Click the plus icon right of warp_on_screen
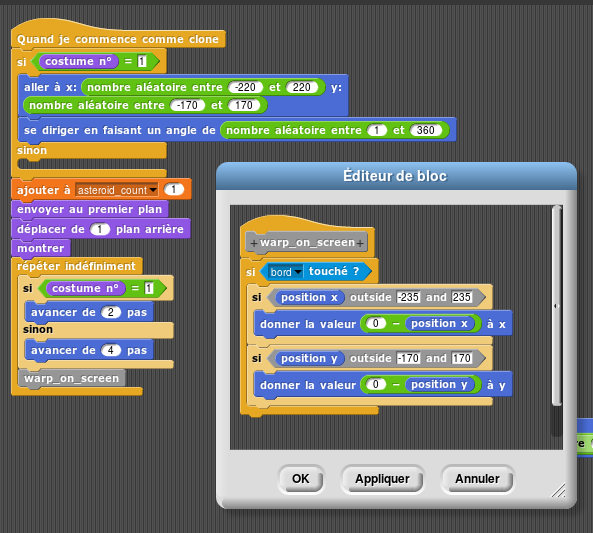The image size is (593, 533). coord(360,243)
